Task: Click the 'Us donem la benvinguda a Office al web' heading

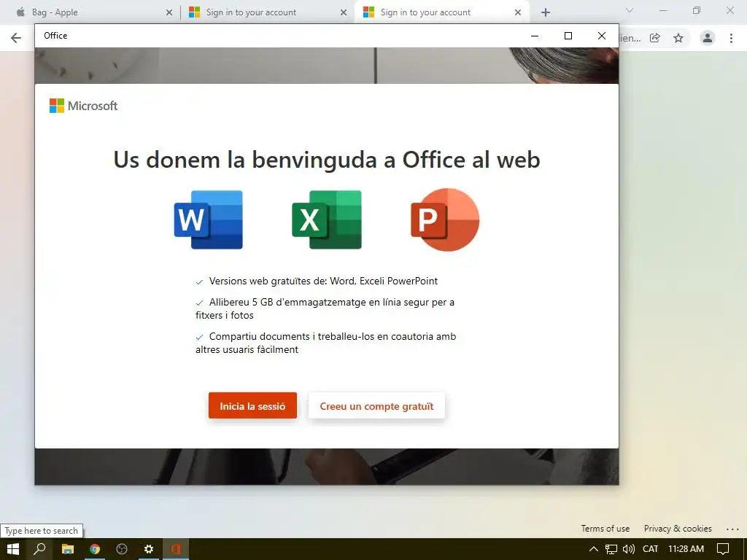Action: [x=327, y=160]
